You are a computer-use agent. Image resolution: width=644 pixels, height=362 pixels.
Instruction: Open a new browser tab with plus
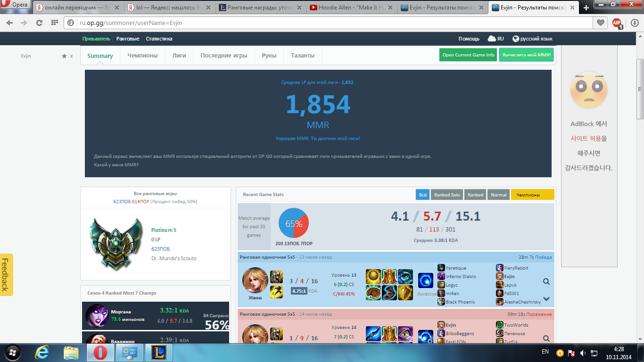[586, 8]
